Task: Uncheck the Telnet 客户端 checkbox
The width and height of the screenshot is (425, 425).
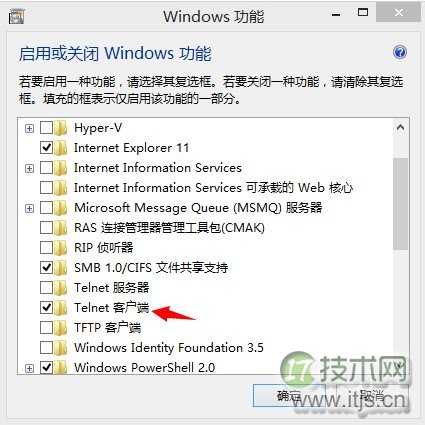Action: click(46, 308)
